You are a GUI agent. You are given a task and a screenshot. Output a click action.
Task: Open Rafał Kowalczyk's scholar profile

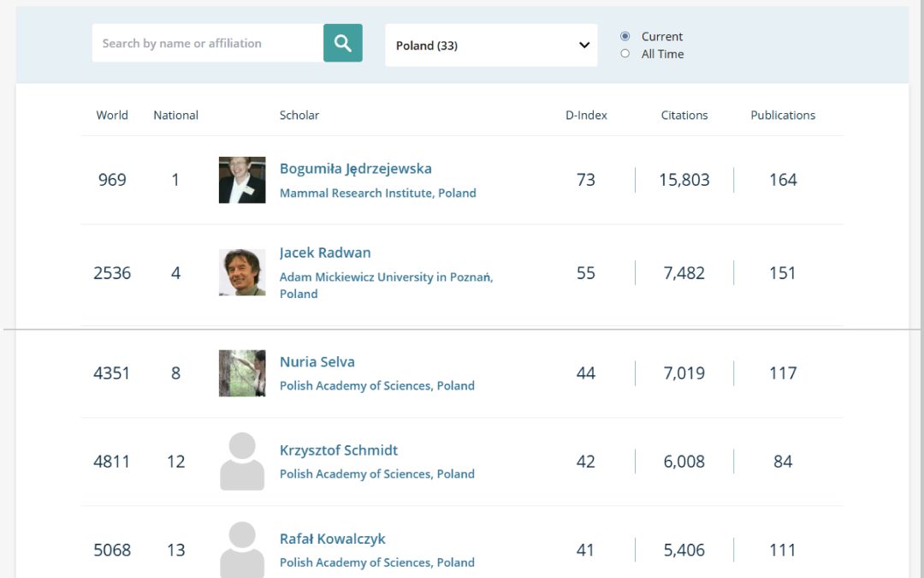coord(332,539)
